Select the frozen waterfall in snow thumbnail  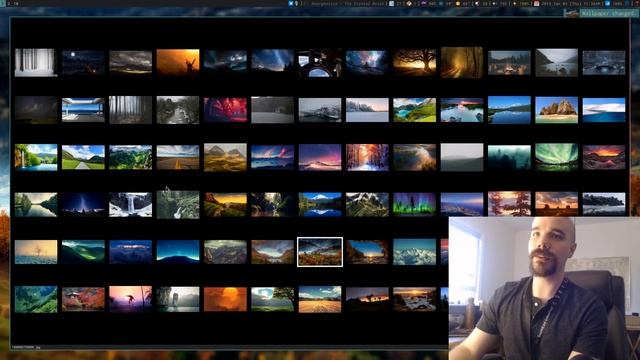click(x=131, y=204)
